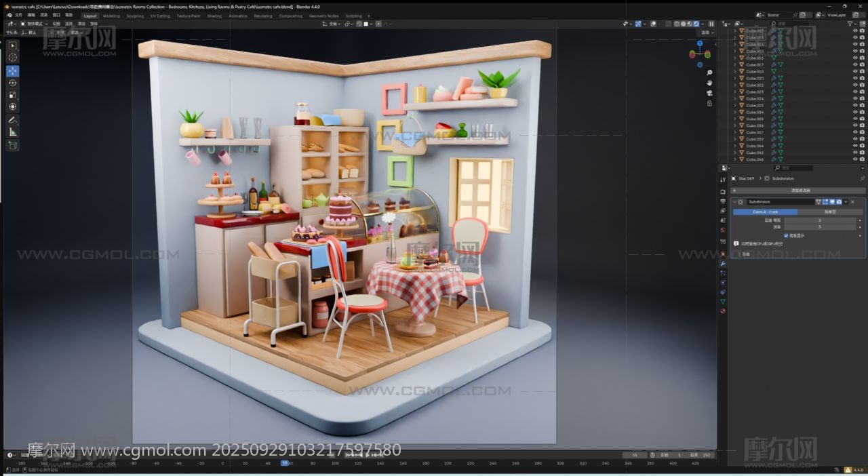Click frame 100 on the timeline ruler

335,463
